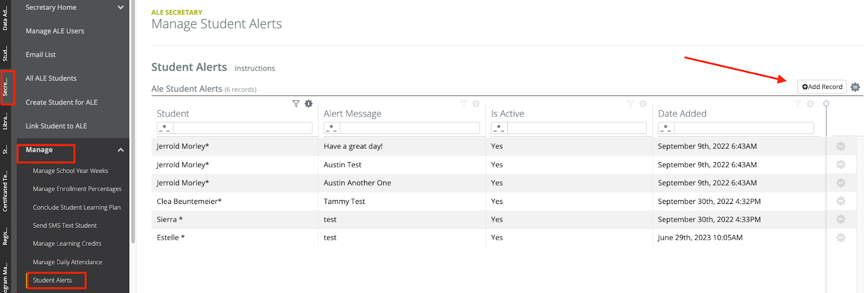Open the Alert Message filter operator selector
Image resolution: width=868 pixels, height=293 pixels.
(x=332, y=128)
